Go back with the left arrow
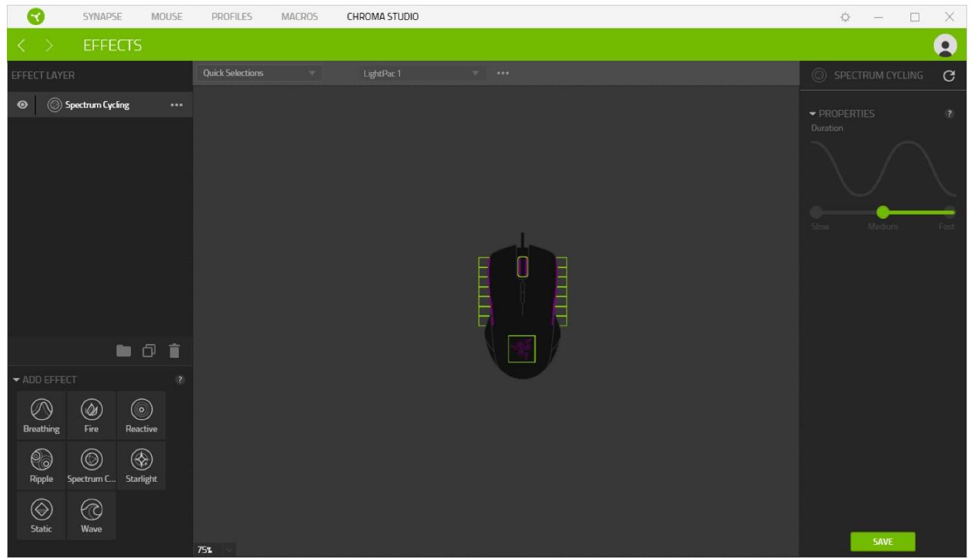 21,46
